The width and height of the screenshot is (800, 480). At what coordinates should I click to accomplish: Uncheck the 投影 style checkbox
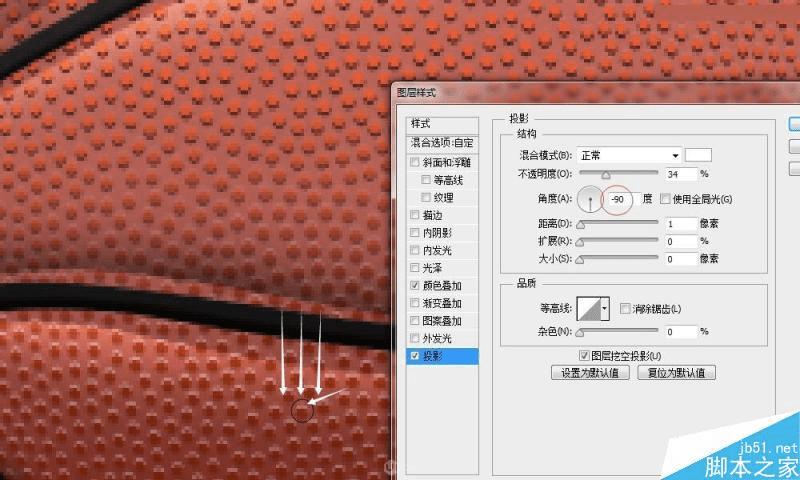pos(414,356)
